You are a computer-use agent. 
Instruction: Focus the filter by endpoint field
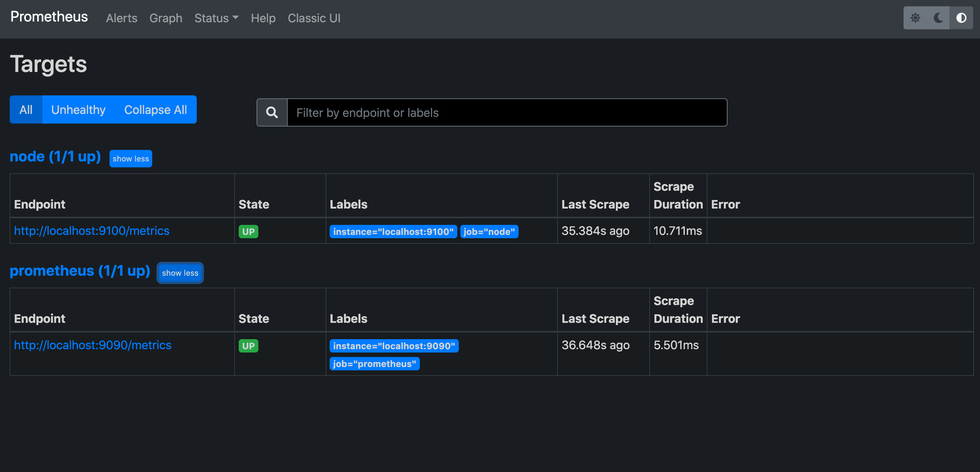(x=507, y=112)
